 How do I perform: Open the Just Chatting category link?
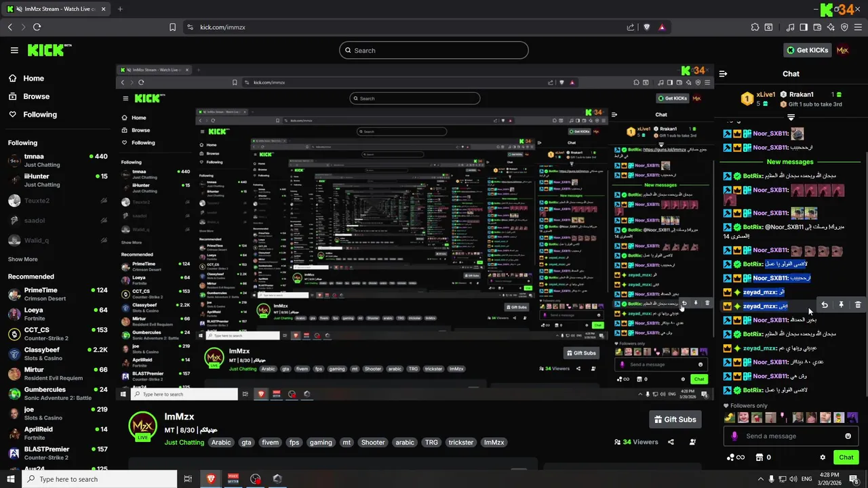click(x=184, y=443)
